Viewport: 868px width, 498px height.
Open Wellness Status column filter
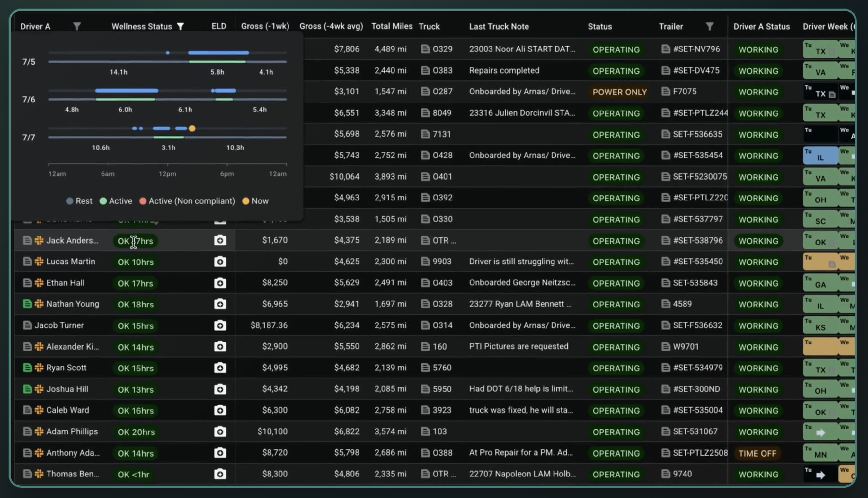(181, 26)
